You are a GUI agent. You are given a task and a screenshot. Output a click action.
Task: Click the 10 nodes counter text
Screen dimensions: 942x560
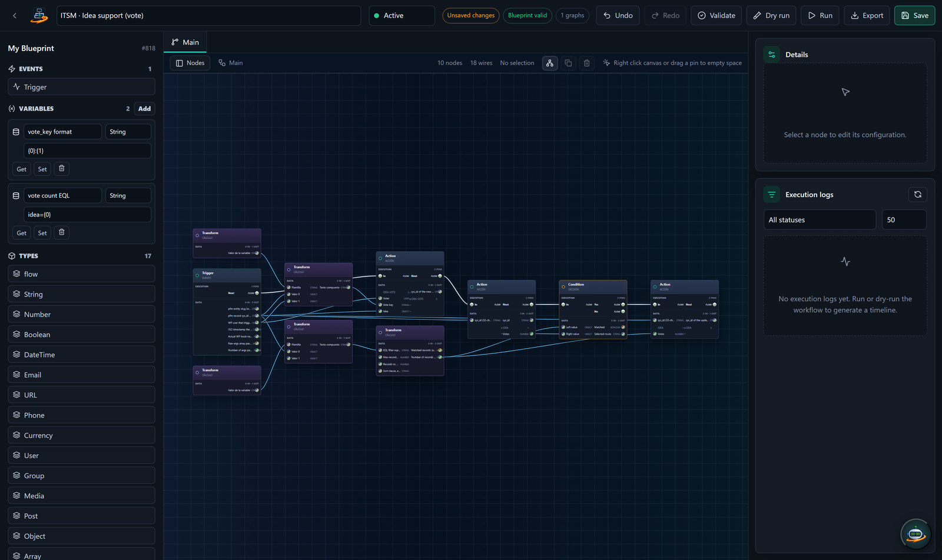pos(450,63)
